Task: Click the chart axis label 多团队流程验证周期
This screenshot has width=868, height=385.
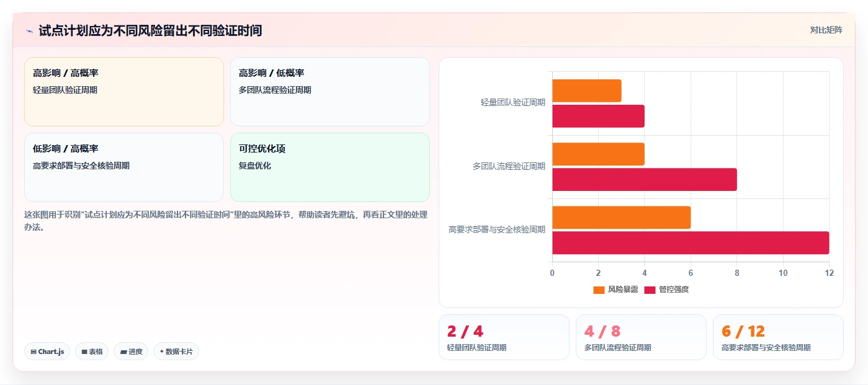Action: coord(509,166)
